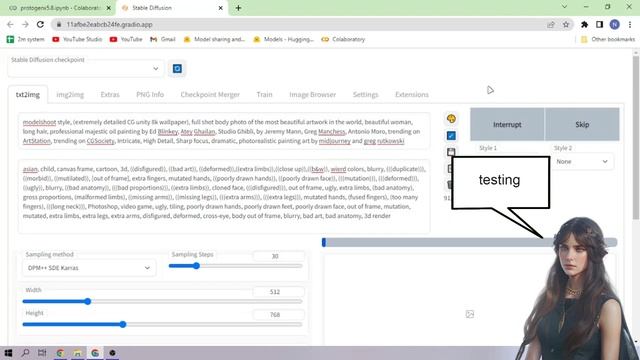Screen dimensions: 640x360
Task: Switch to Image Browser tab
Action: [312, 95]
